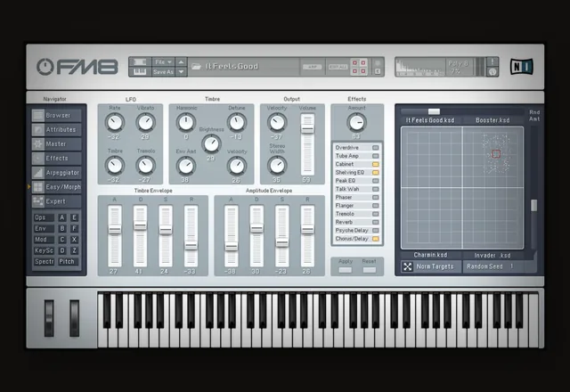Open the Env page

point(44,228)
